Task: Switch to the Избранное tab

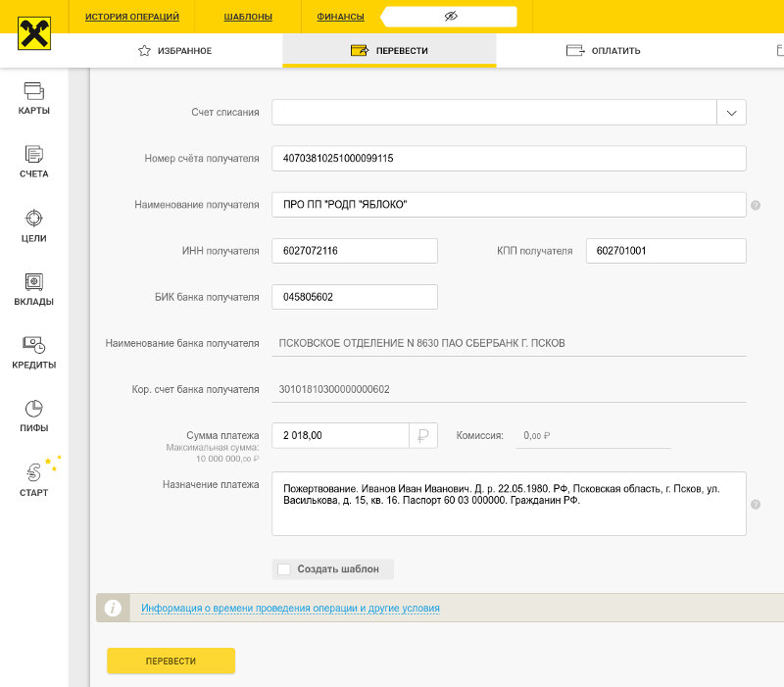Action: (175, 51)
